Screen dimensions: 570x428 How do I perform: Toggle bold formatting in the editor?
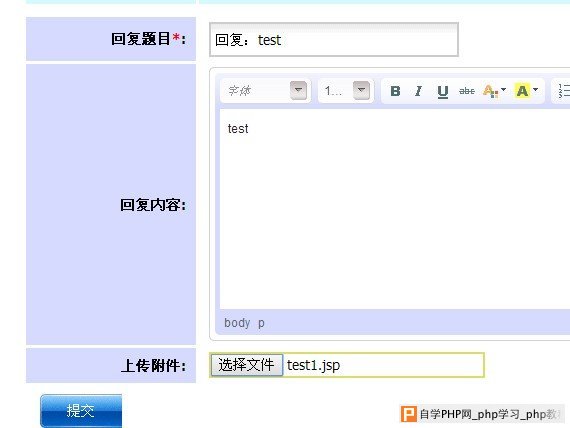click(395, 91)
